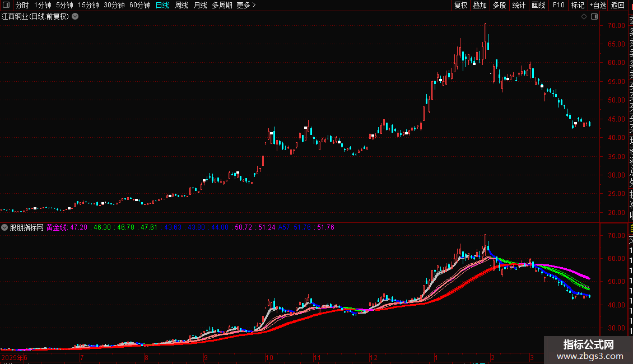Click the month 10 marker on time axis
The height and width of the screenshot is (364, 633).
pyautogui.click(x=269, y=357)
